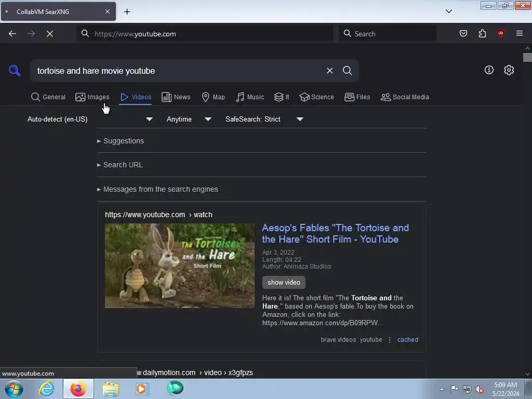Open a new browser tab
Screen dimensions: 532x399
(x=127, y=11)
